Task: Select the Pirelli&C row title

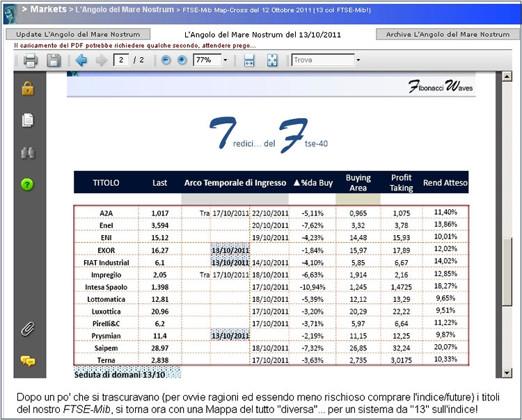Action: (x=106, y=324)
